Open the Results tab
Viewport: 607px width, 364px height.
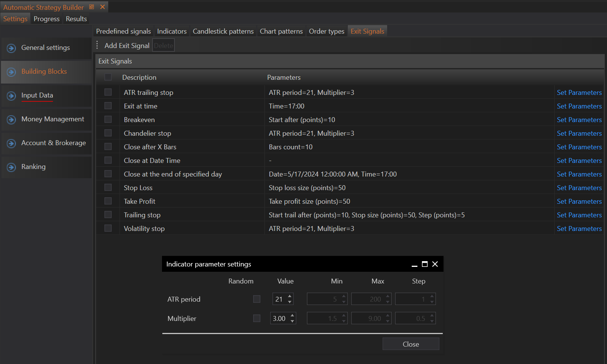[x=76, y=19]
